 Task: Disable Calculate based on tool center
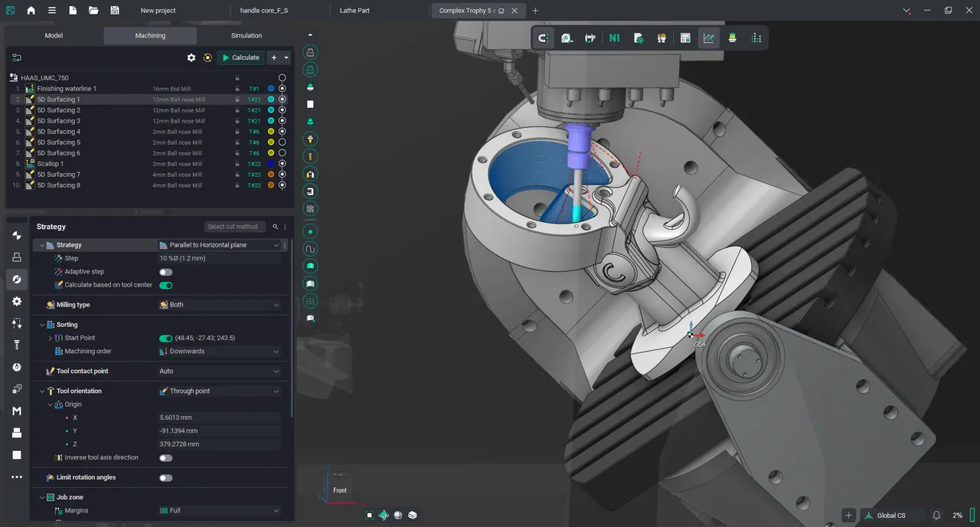point(165,285)
